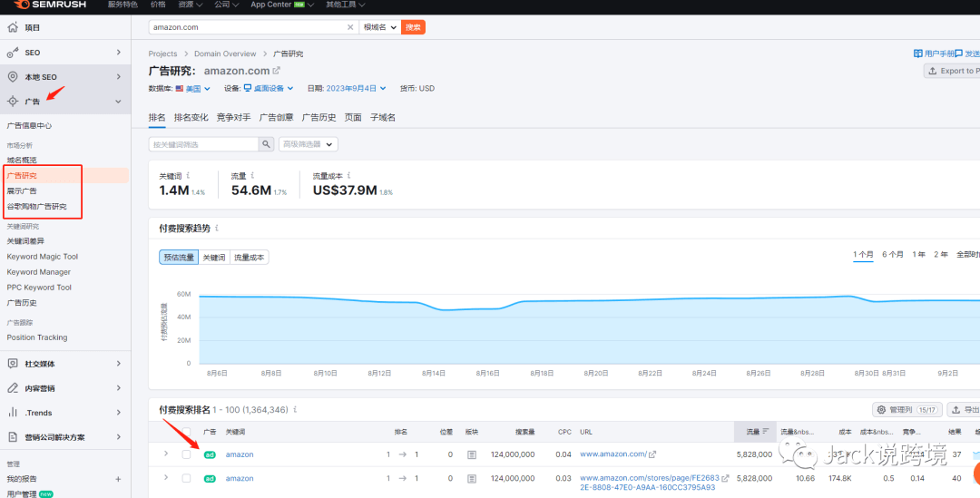Open App Center in top bar

coord(282,5)
